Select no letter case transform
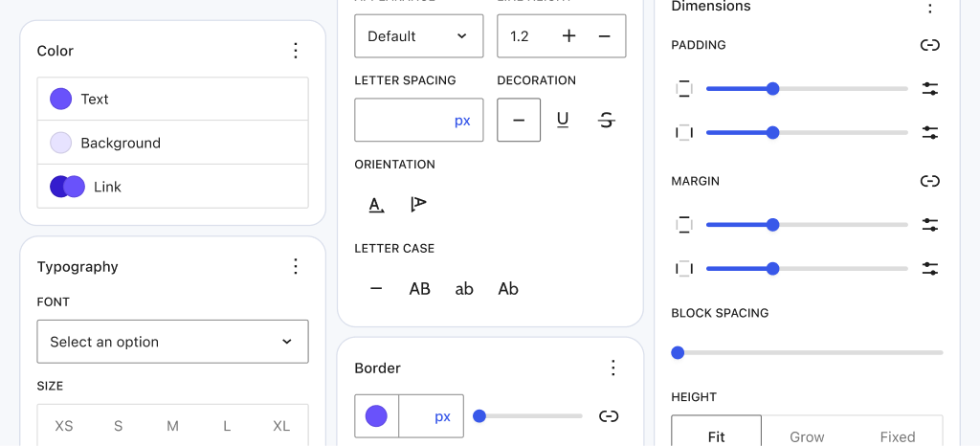 tap(375, 289)
